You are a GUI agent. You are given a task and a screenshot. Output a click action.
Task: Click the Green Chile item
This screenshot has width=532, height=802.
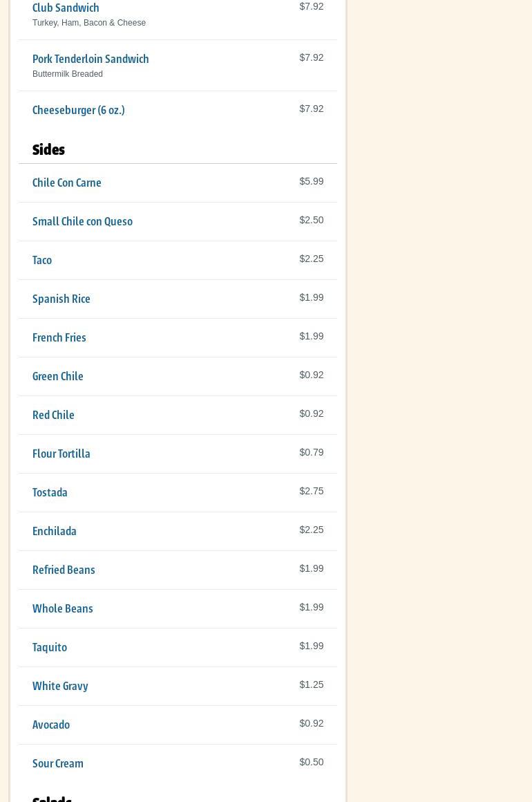pos(58,376)
